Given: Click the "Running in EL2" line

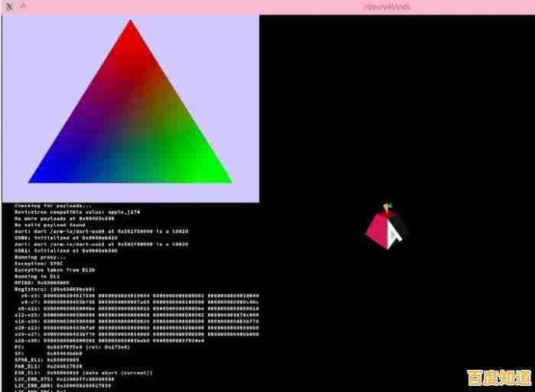Looking at the screenshot, I should click(37, 276).
